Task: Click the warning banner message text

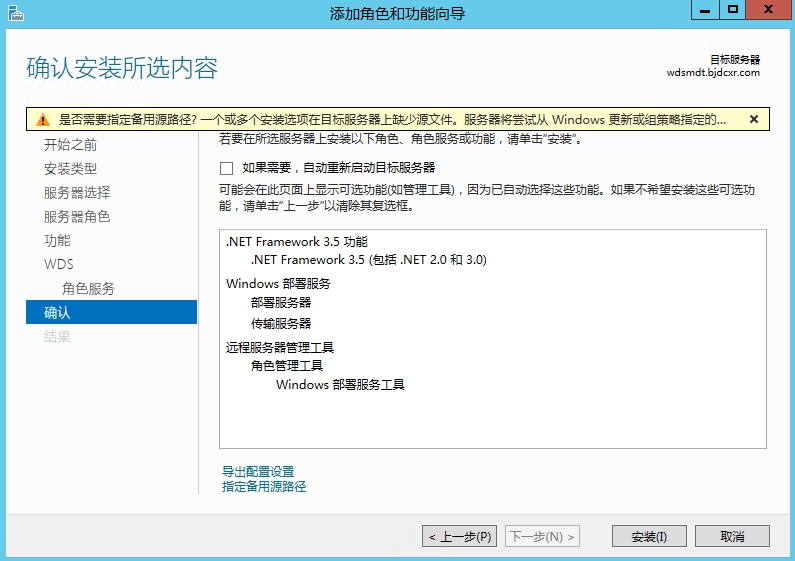Action: (x=392, y=120)
